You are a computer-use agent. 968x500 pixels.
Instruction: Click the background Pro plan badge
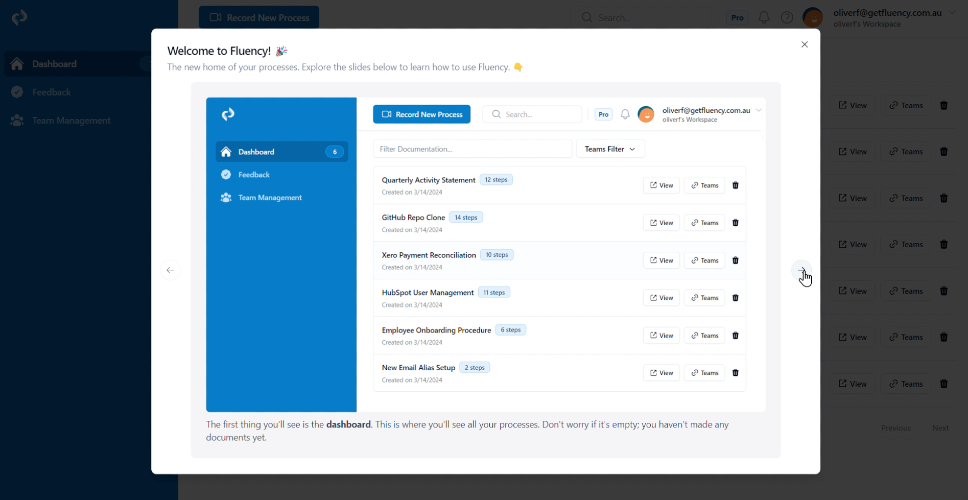point(737,17)
